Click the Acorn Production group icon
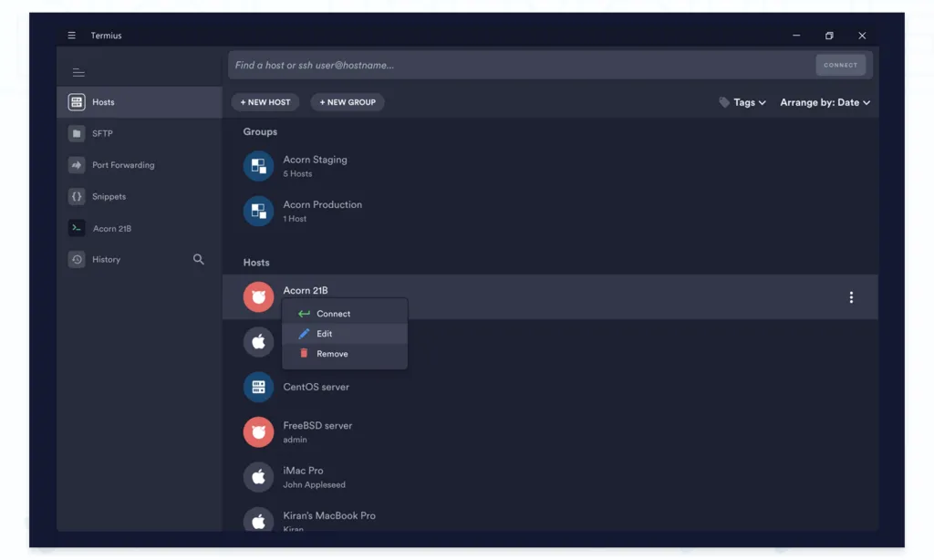The width and height of the screenshot is (934, 560). pos(258,211)
